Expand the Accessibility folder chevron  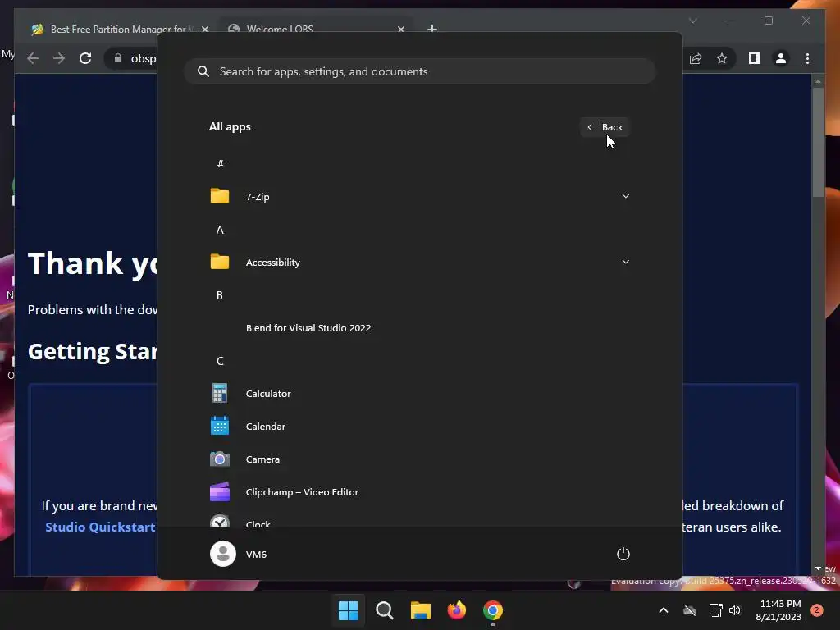coord(625,262)
